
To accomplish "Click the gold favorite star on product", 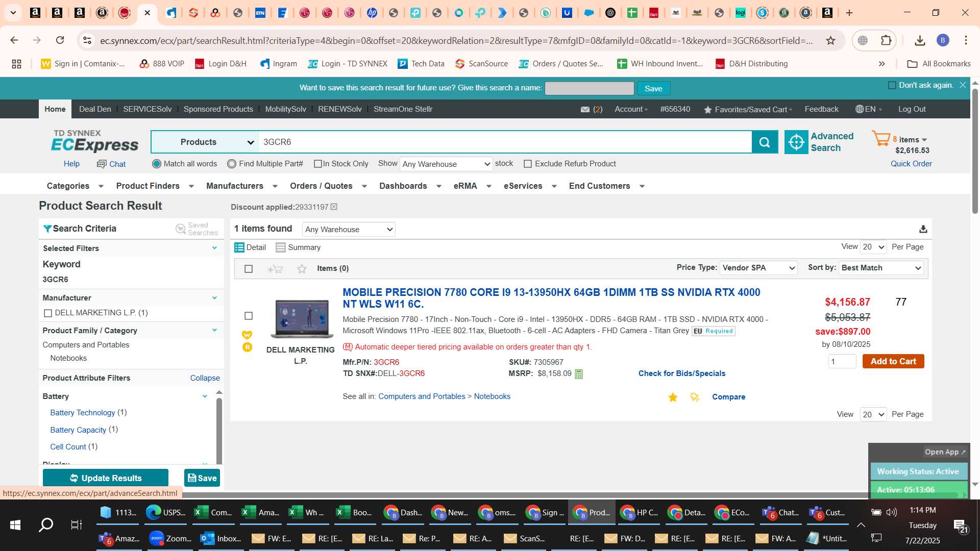I will [x=673, y=397].
